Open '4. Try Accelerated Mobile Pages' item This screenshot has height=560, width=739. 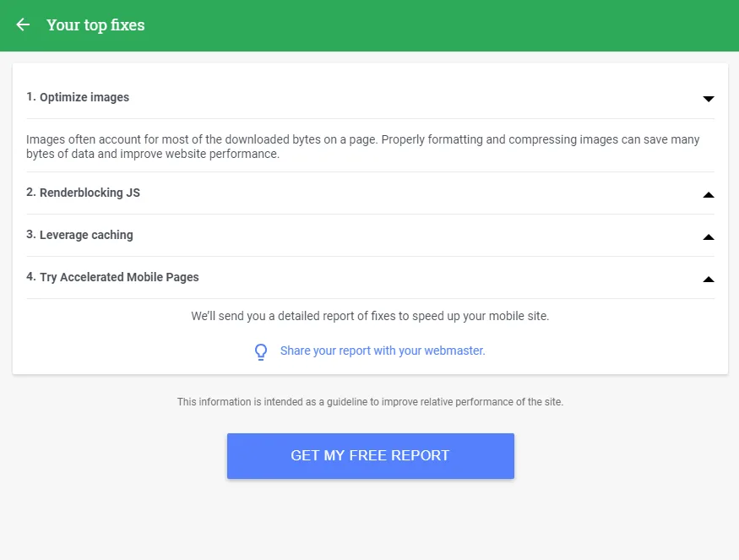click(112, 277)
